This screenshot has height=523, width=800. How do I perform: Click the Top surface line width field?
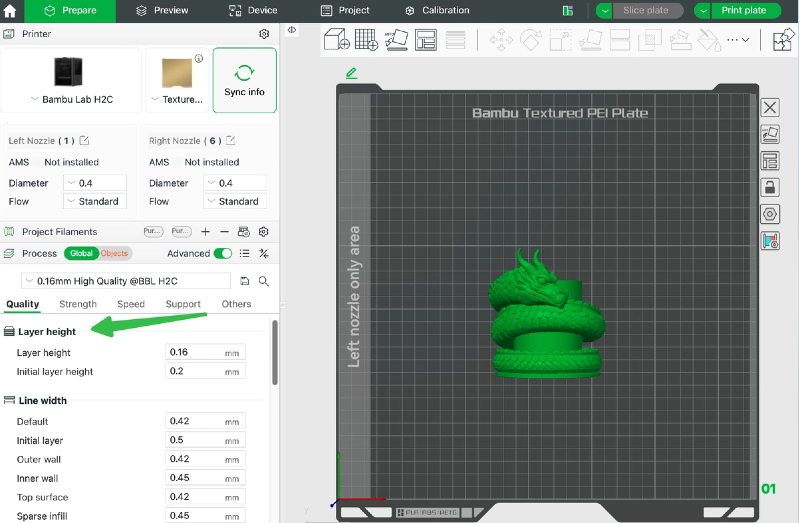(205, 496)
